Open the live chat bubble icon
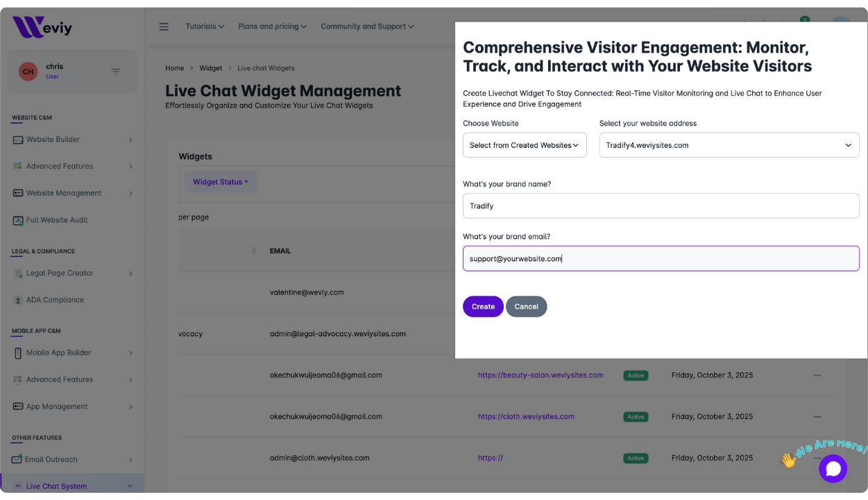Viewport: 868px width, 500px height. 833,469
